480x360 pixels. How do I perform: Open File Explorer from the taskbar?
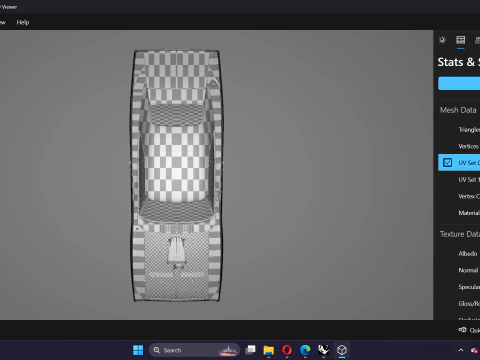coord(269,350)
